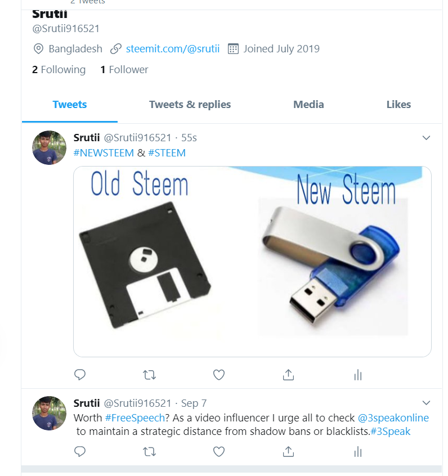
Task: View the 2 Following list
Action: click(x=59, y=70)
